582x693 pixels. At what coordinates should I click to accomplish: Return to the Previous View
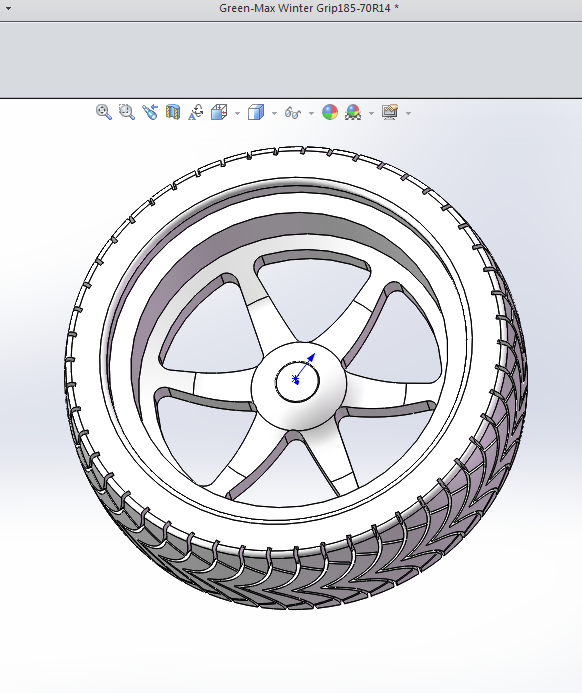(150, 112)
